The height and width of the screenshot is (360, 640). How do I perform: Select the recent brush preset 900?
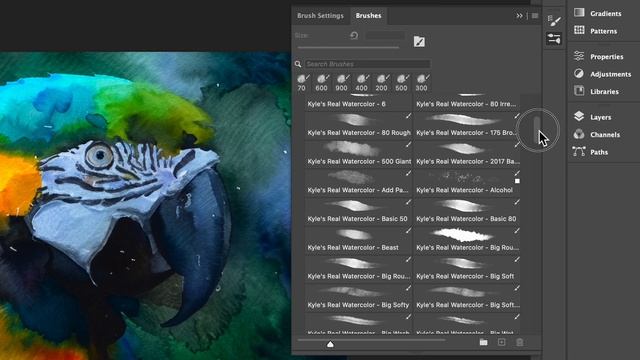[342, 82]
